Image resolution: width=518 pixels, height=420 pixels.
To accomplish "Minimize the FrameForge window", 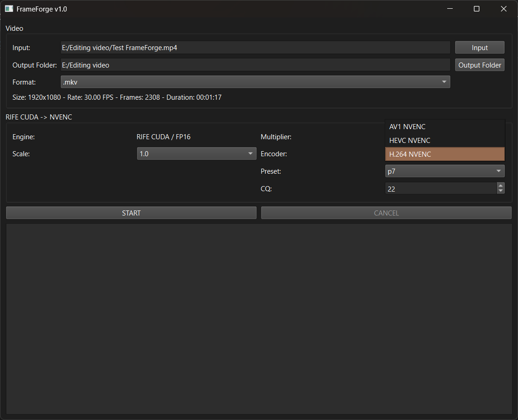I will (x=450, y=9).
